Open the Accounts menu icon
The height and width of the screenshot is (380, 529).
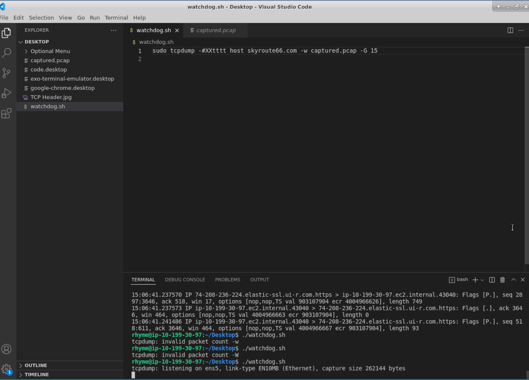(6, 349)
